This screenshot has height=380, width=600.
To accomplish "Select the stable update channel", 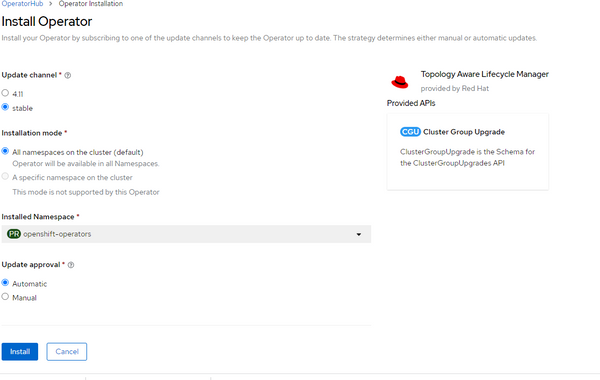I will tap(5, 107).
